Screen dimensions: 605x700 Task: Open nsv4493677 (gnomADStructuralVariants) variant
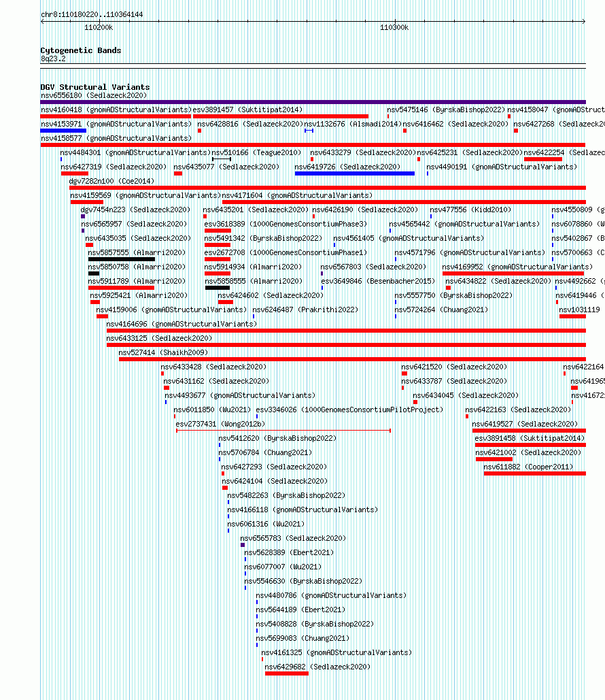click(x=240, y=395)
